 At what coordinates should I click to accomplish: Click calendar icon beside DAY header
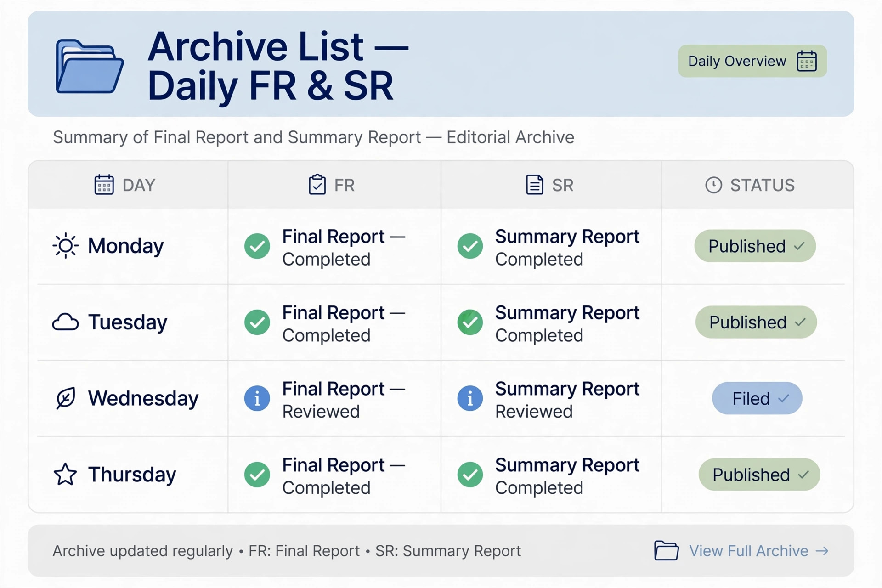tap(104, 185)
